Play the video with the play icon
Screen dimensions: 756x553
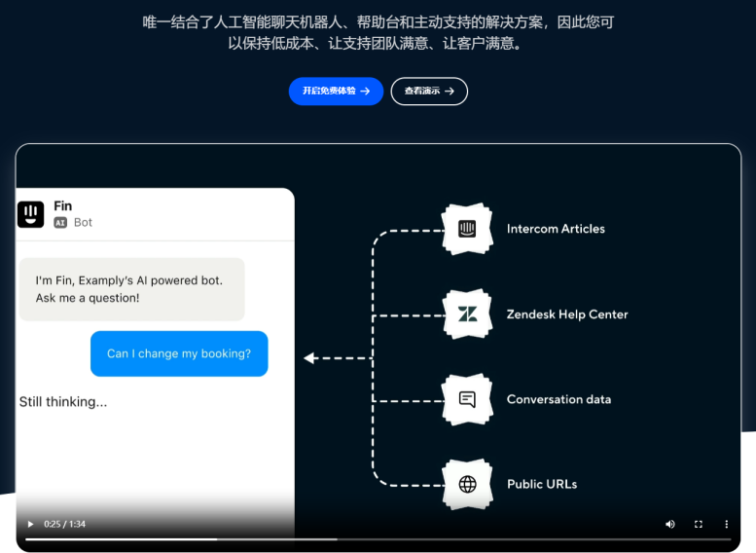coord(30,524)
